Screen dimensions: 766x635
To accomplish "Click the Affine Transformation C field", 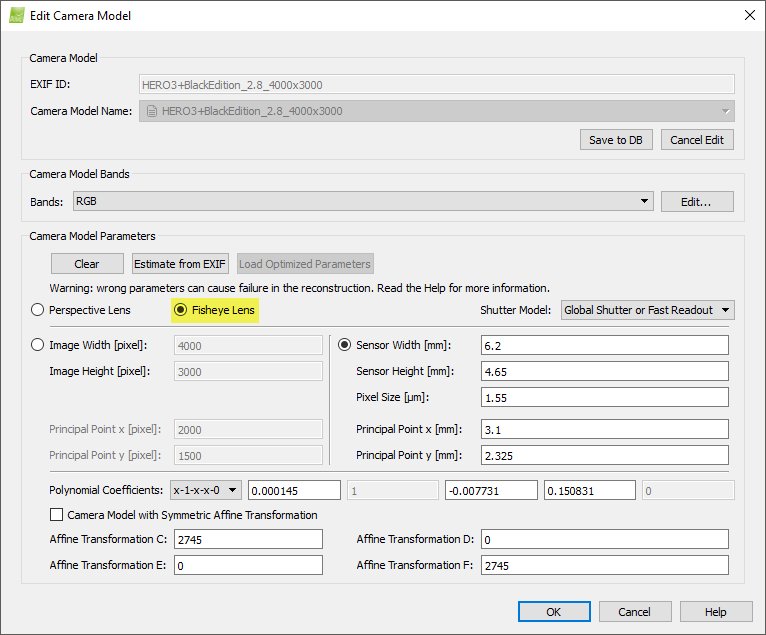I will click(x=247, y=539).
